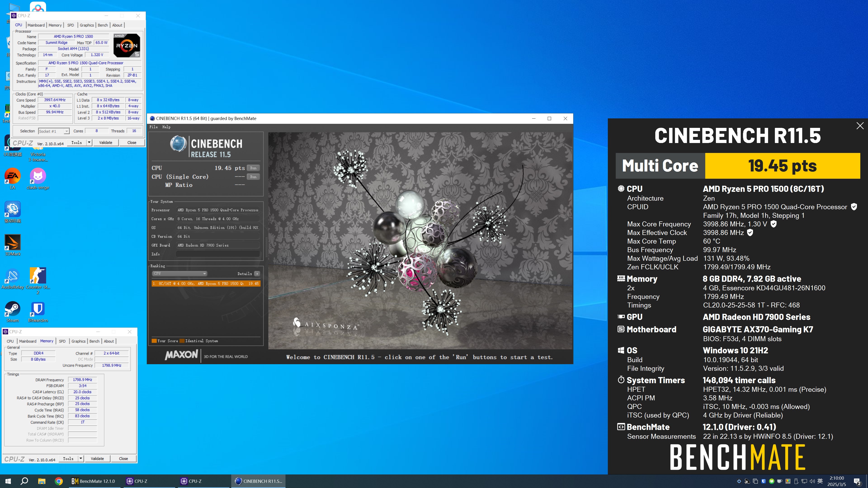Select the 3DMark desktop icon

coord(12,245)
